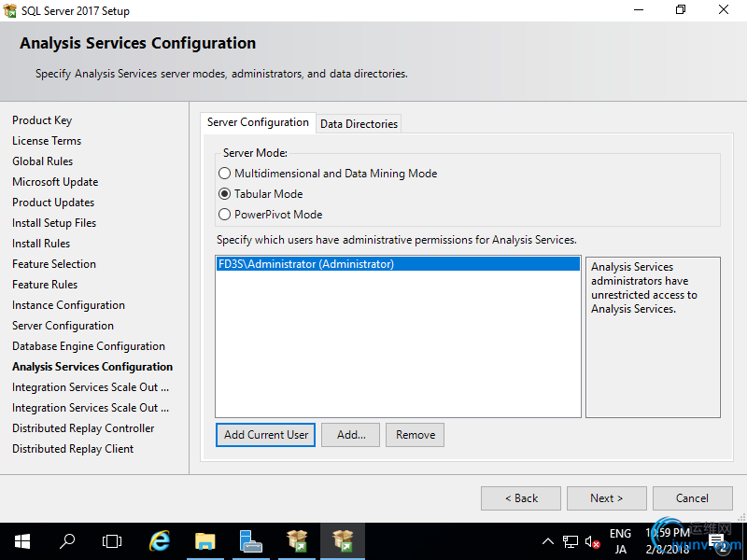Restore down the Setup window
The height and width of the screenshot is (560, 747).
[681, 10]
